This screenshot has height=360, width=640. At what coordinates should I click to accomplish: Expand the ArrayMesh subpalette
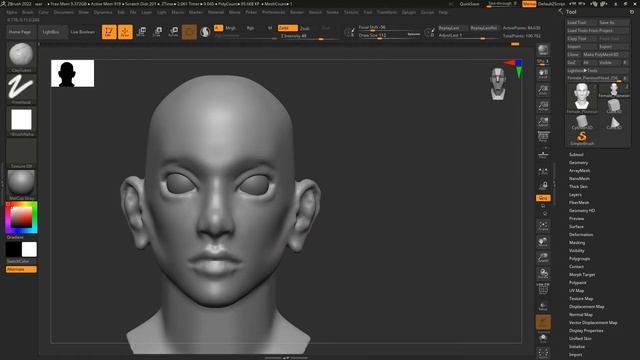pos(579,171)
